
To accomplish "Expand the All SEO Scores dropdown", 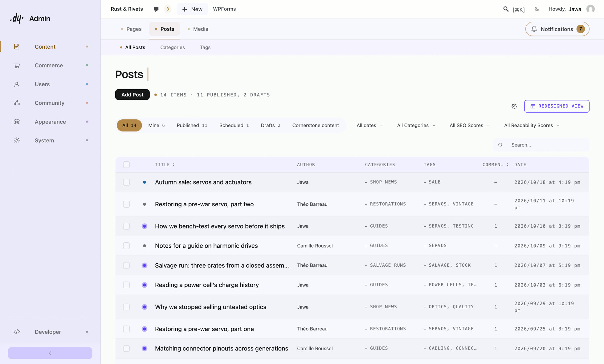I will pos(470,125).
